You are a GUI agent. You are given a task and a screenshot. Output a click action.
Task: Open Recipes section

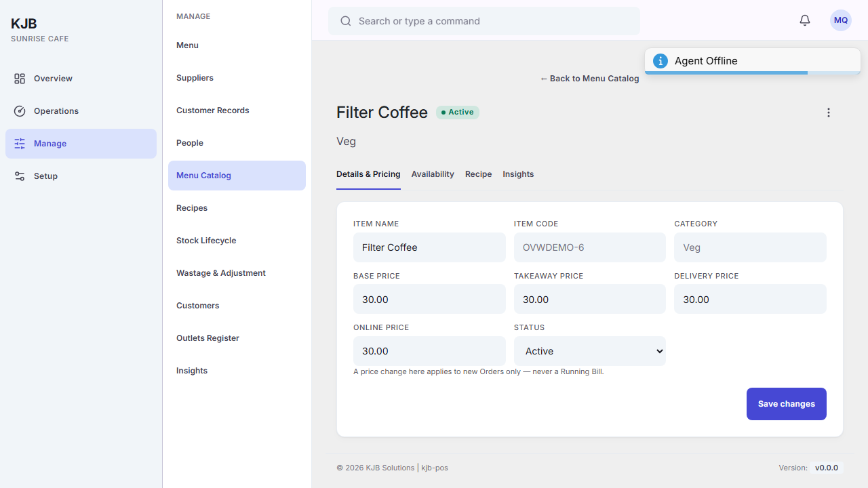pos(237,208)
